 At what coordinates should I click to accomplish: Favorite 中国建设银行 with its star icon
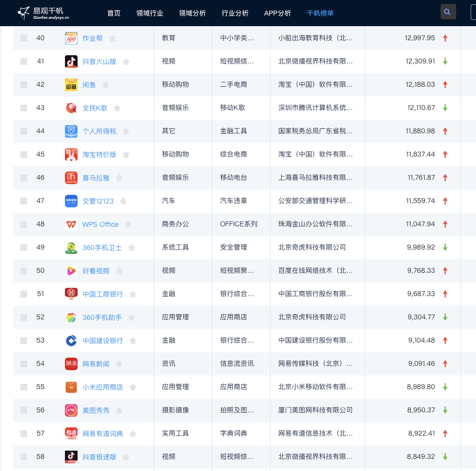[133, 341]
